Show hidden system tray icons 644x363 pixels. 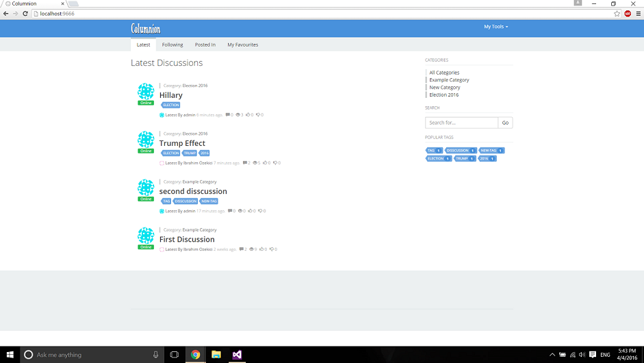(x=552, y=355)
